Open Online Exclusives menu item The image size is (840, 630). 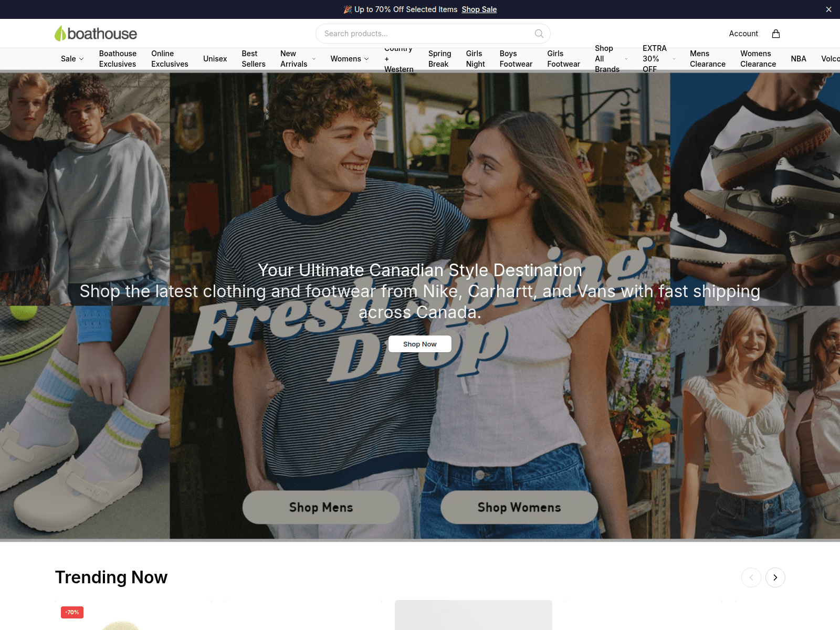click(x=170, y=59)
